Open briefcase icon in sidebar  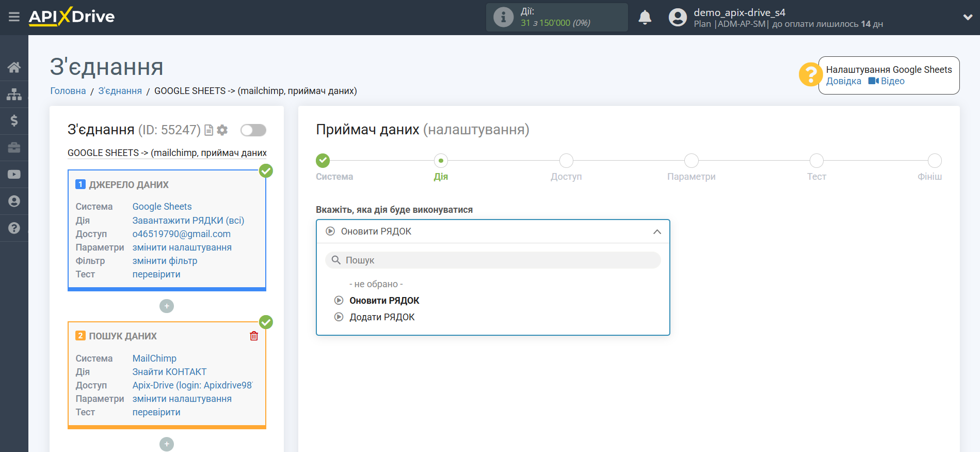14,148
